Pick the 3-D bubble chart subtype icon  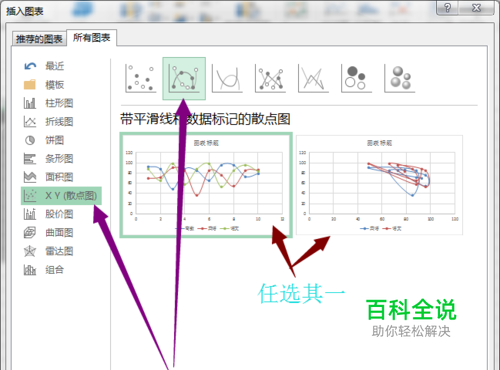tap(400, 79)
